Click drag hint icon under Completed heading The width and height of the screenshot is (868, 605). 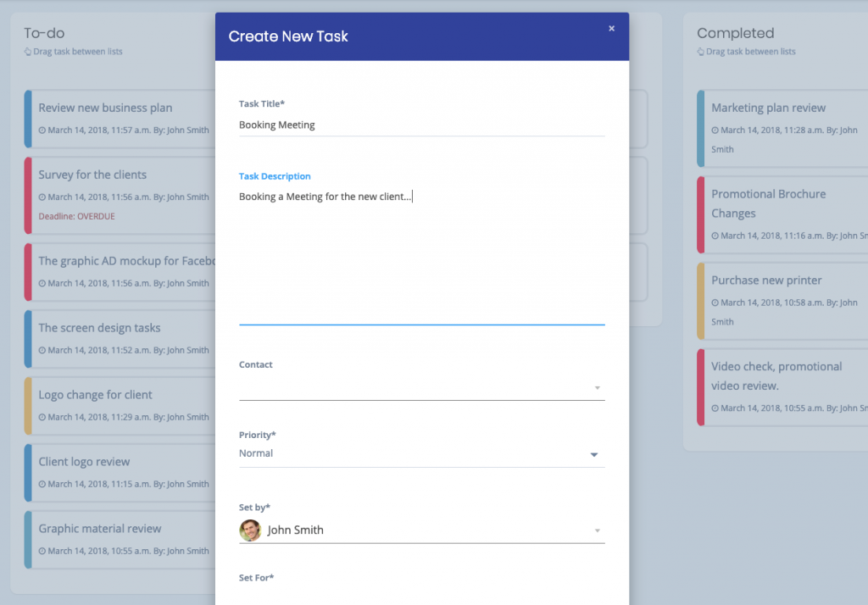coord(700,52)
